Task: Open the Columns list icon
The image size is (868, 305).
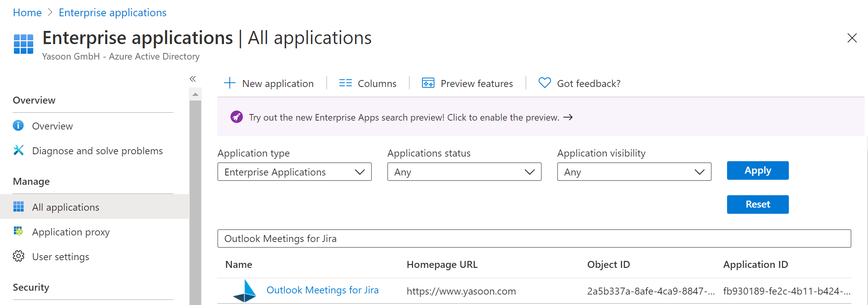Action: pos(345,83)
